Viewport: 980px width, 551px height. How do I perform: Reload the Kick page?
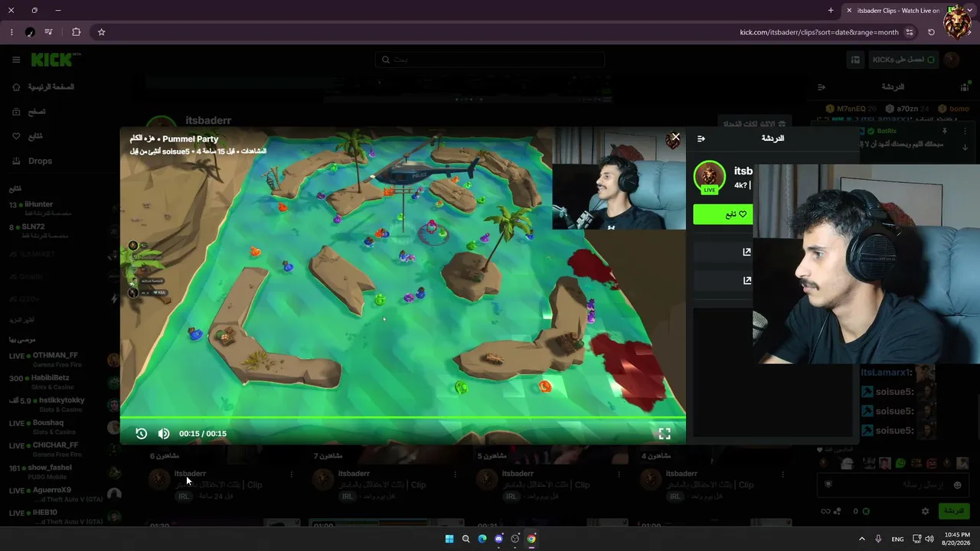coord(931,32)
